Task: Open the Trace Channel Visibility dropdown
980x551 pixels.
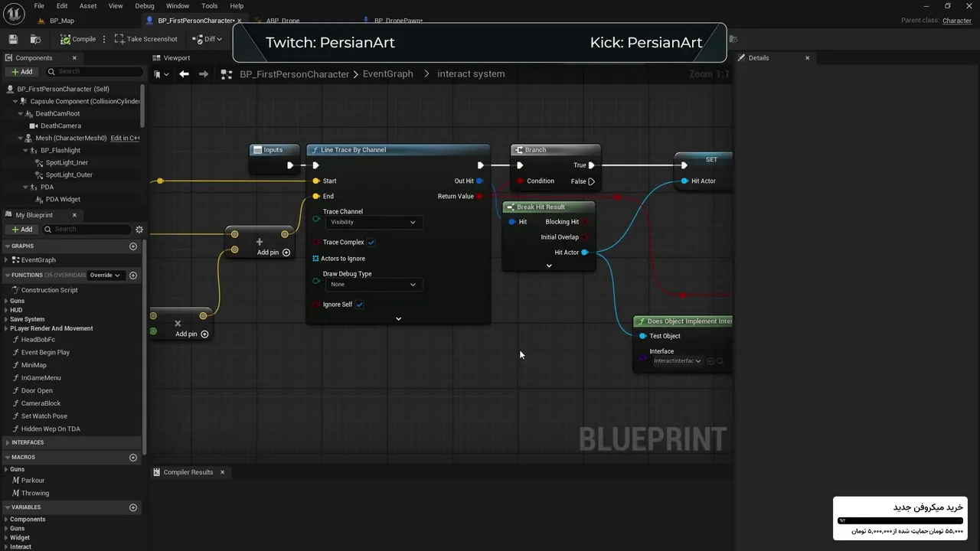Action: pos(373,223)
